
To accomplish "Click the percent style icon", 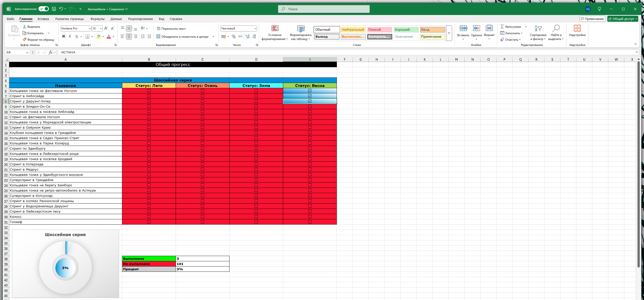I will pos(234,36).
